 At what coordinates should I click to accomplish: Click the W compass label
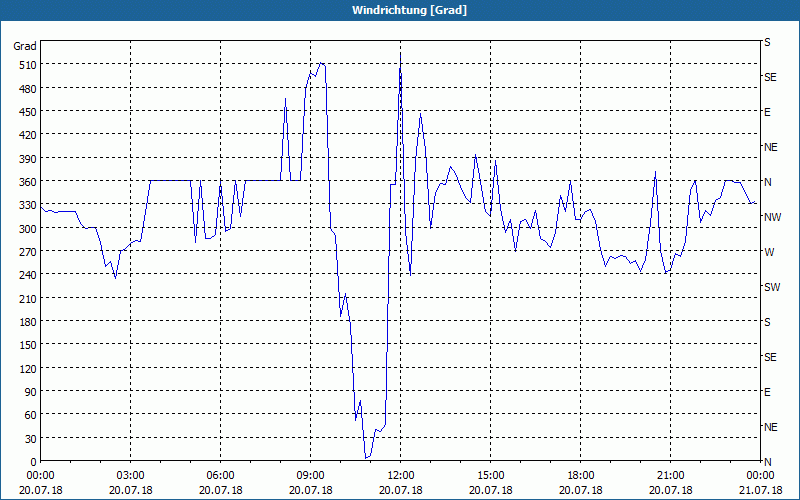(769, 253)
